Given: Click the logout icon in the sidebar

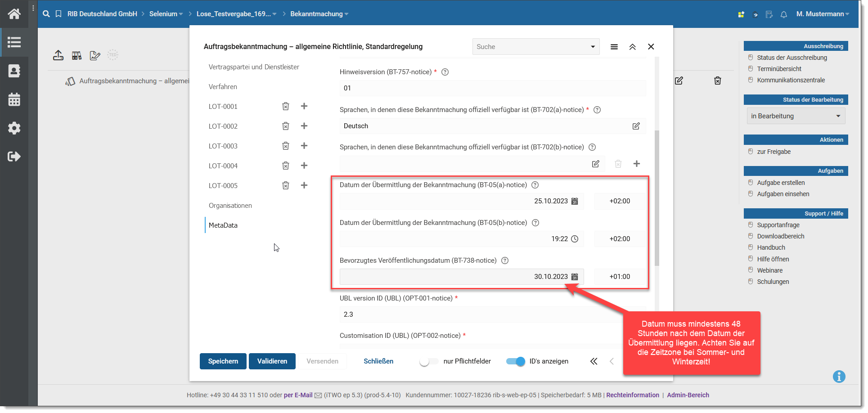Looking at the screenshot, I should (14, 157).
